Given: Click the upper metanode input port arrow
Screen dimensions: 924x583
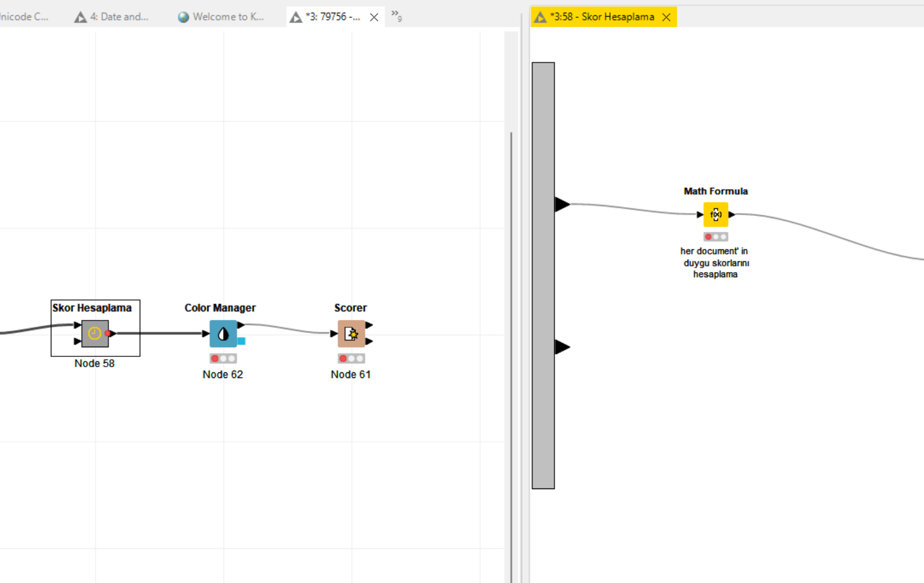Looking at the screenshot, I should (562, 204).
